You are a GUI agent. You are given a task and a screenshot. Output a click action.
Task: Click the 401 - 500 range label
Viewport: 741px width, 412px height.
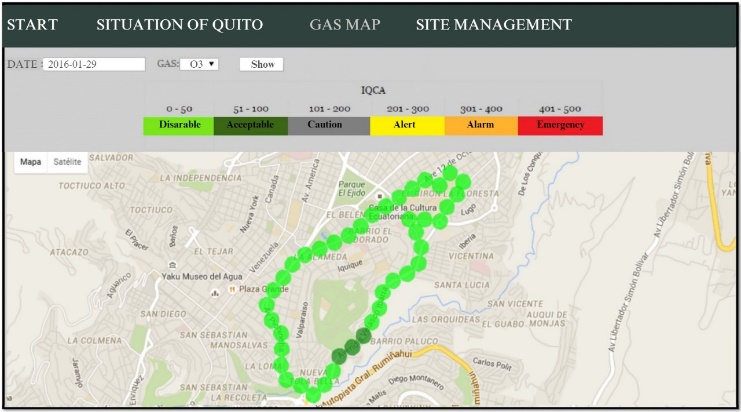560,109
